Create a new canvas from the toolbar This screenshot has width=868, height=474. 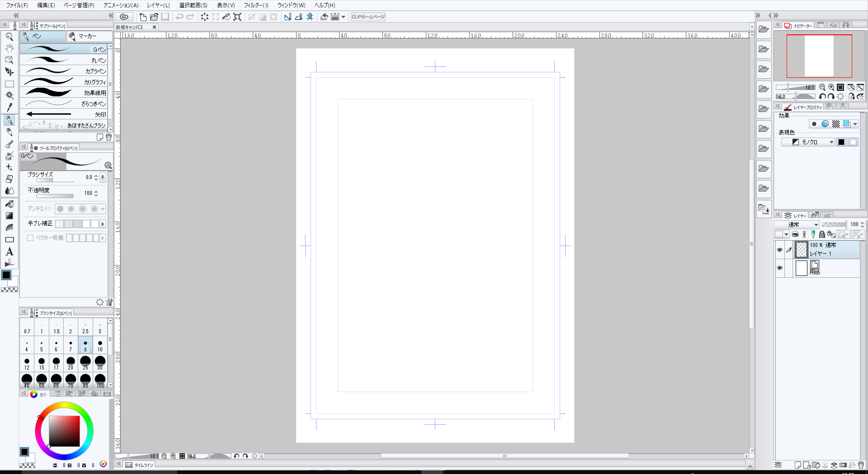point(143,17)
